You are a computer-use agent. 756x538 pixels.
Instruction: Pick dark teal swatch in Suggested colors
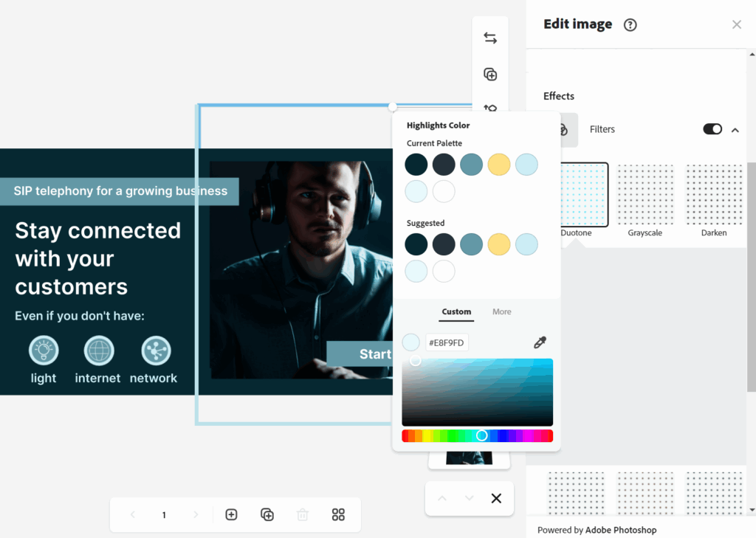point(416,244)
